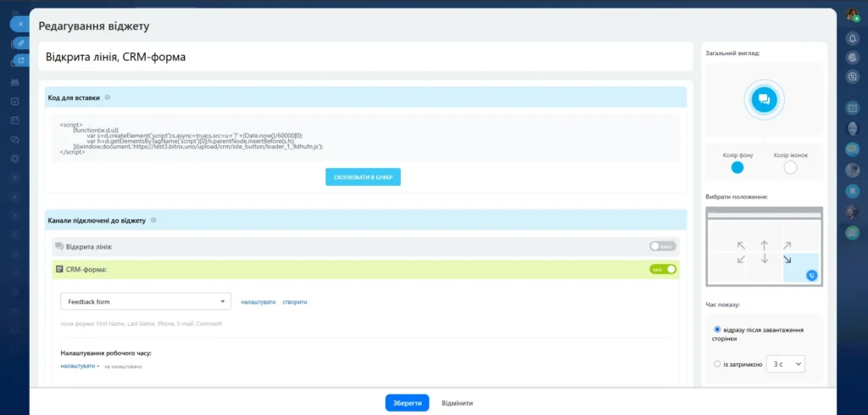Image resolution: width=868 pixels, height=415 pixels.
Task: Click the blue bookmark icon in right sidebar
Action: (853, 191)
